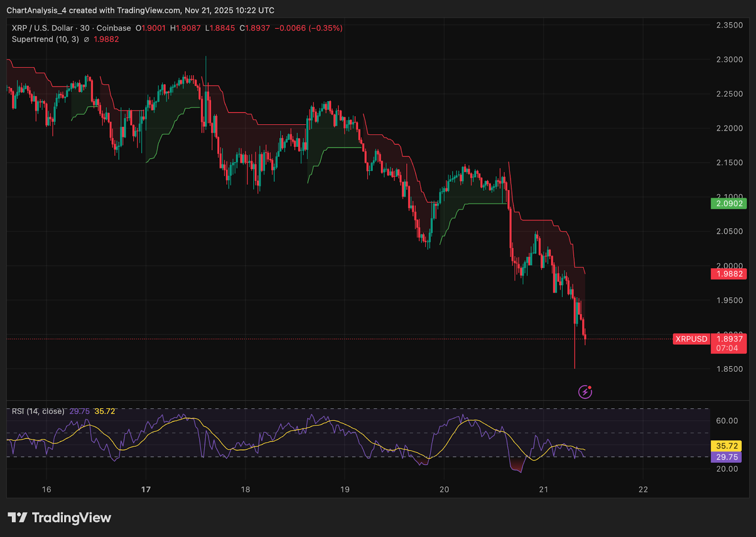Screen dimensions: 756x537
Task: Click the 07:04 bar countdown timer
Action: pos(727,349)
